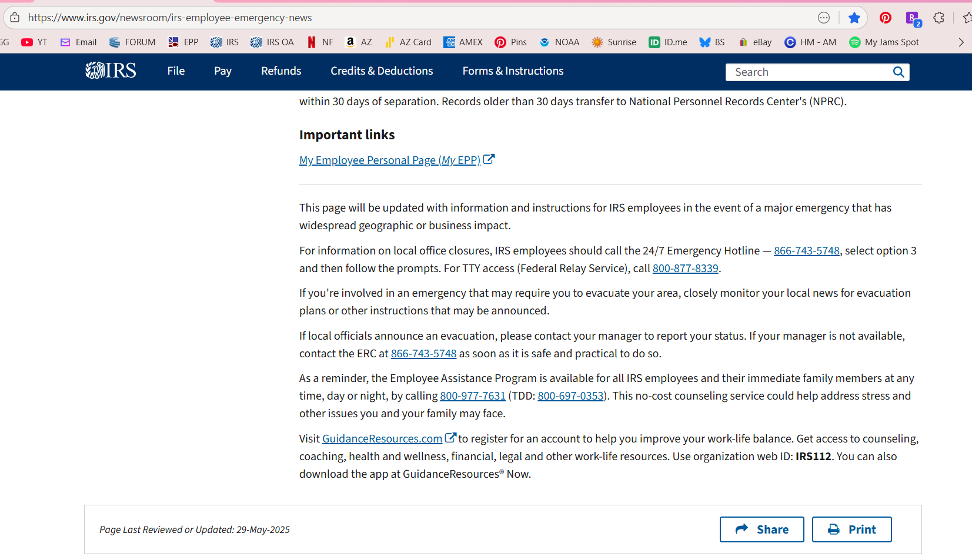This screenshot has width=972, height=560.
Task: Open the Refunds navigation menu
Action: click(281, 71)
